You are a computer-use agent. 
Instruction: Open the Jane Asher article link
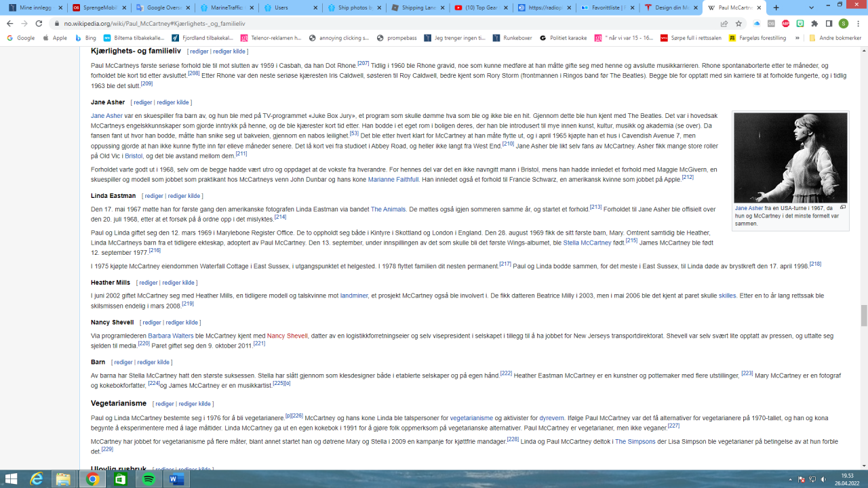point(106,116)
